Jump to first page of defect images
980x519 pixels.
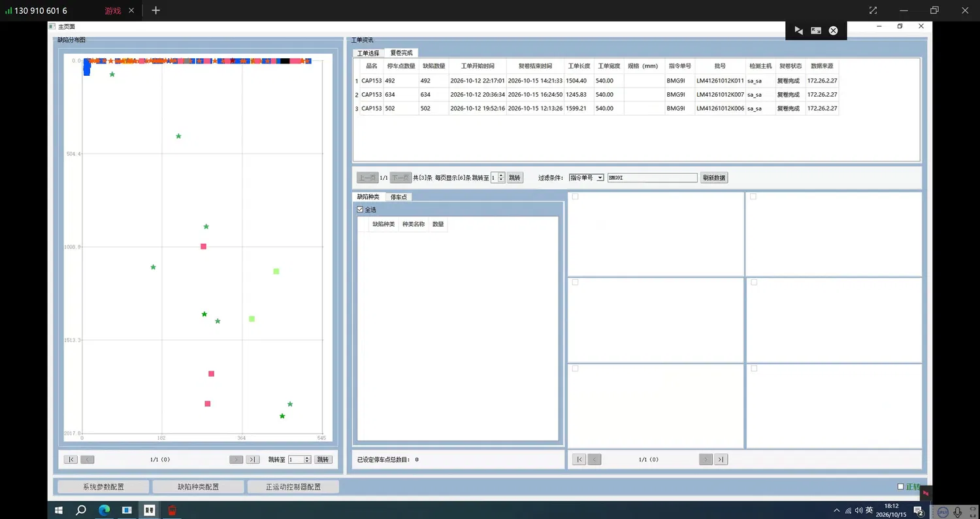coord(579,460)
